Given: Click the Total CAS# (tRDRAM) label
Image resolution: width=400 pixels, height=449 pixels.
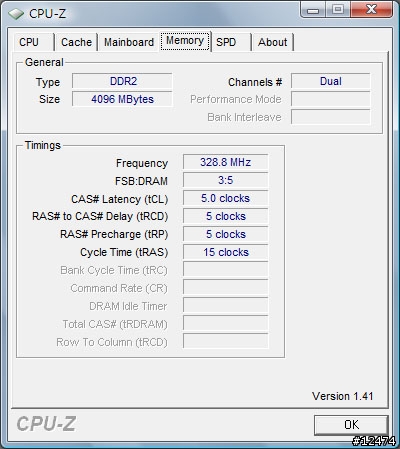Looking at the screenshot, I should click(115, 325).
